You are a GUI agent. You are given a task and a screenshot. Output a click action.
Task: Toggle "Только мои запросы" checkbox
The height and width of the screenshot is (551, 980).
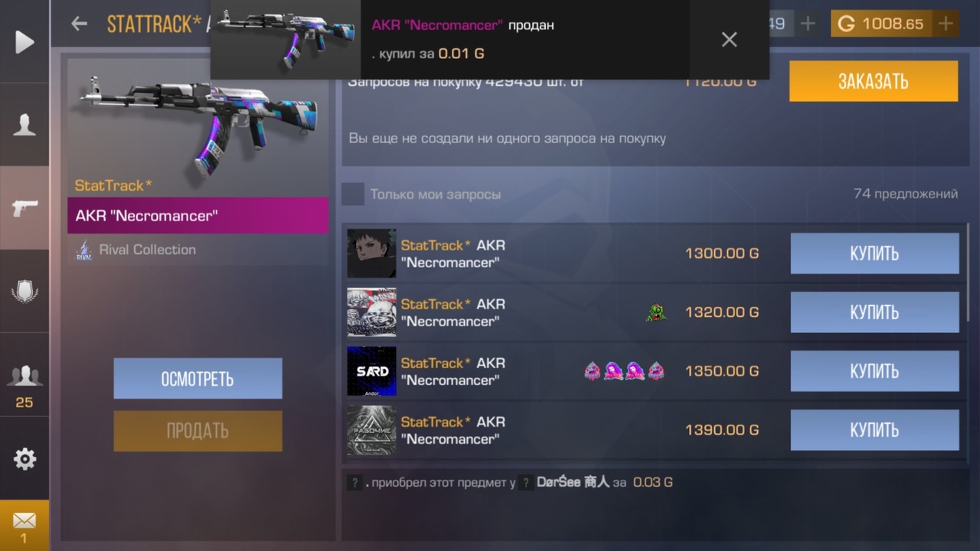click(x=353, y=194)
